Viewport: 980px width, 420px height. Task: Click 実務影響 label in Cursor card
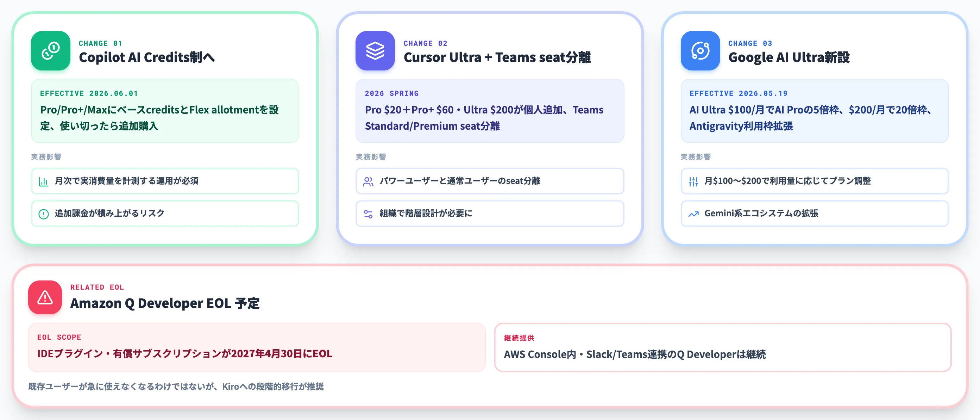point(371,157)
